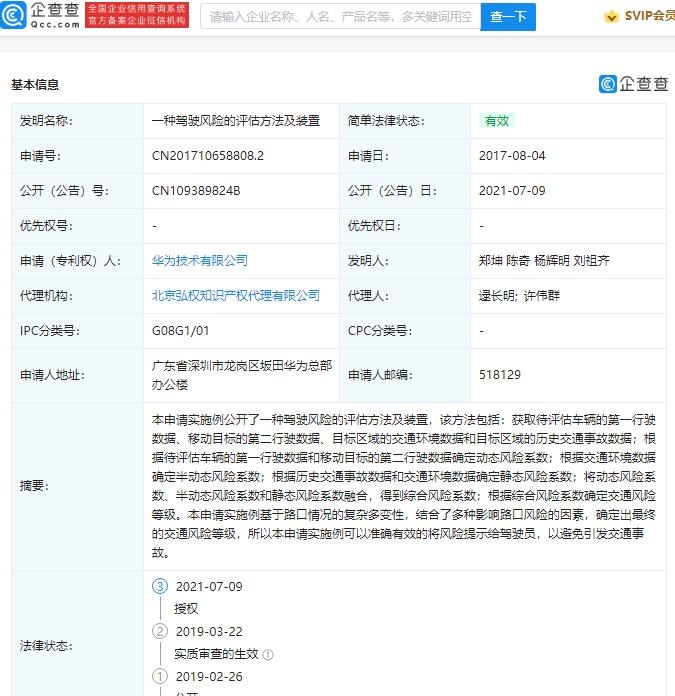The image size is (675, 696).
Task: Click the 基本信息 section heading
Action: (35, 84)
